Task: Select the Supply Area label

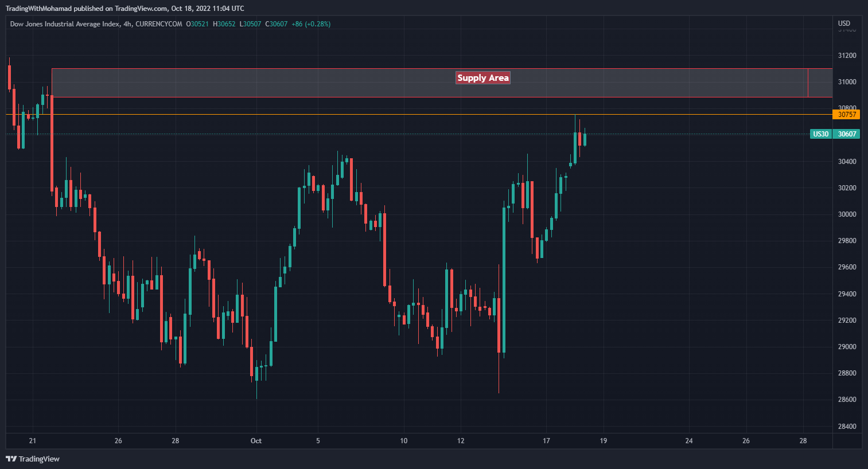Action: point(483,78)
